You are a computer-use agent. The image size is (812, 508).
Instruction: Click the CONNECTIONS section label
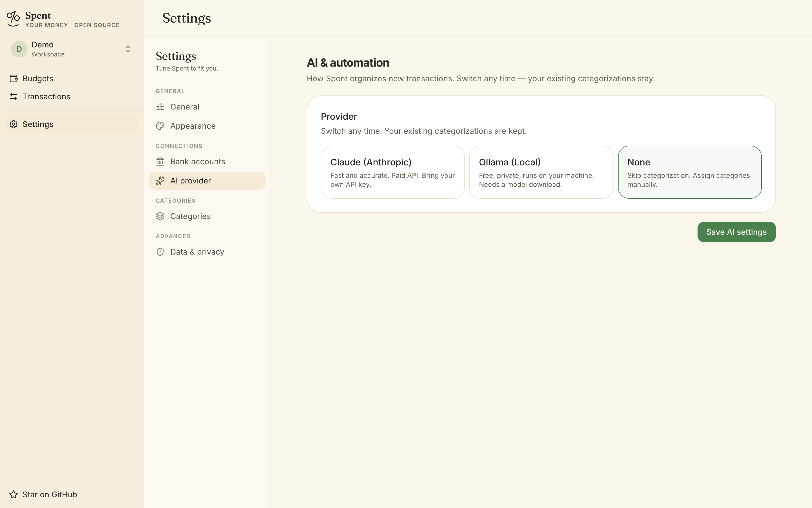tap(179, 146)
